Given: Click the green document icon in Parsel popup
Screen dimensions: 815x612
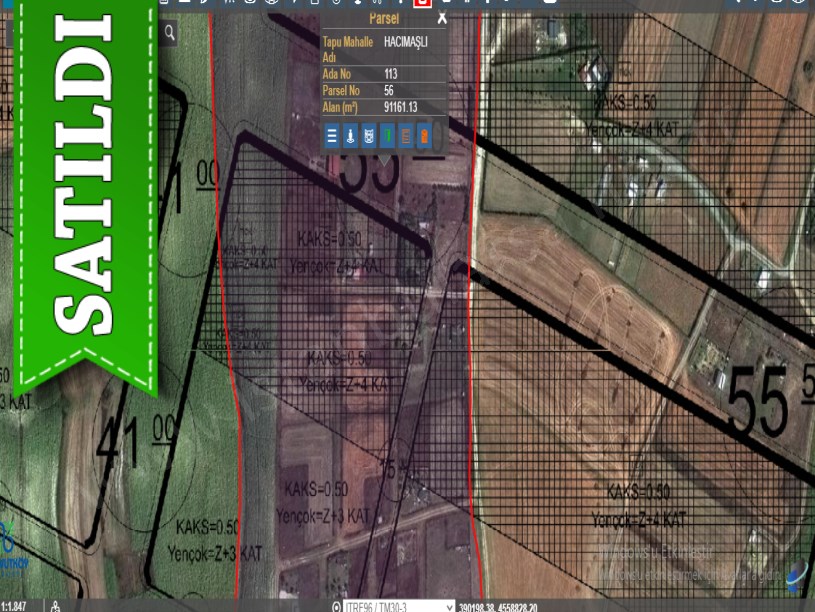Looking at the screenshot, I should pos(387,136).
